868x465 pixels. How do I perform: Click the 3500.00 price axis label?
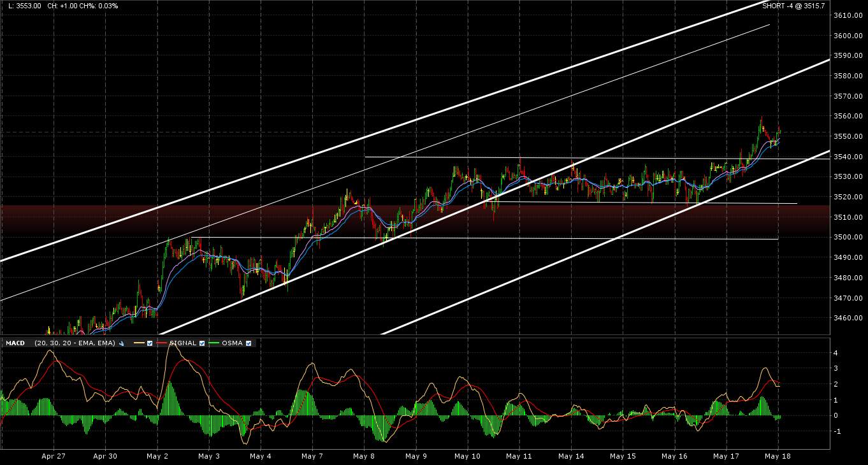point(848,237)
